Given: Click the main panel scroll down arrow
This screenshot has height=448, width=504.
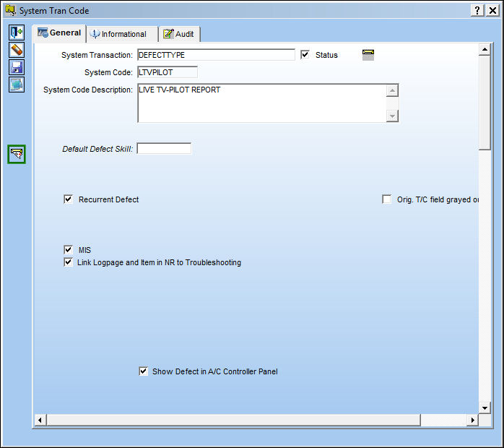Looking at the screenshot, I should [x=485, y=408].
